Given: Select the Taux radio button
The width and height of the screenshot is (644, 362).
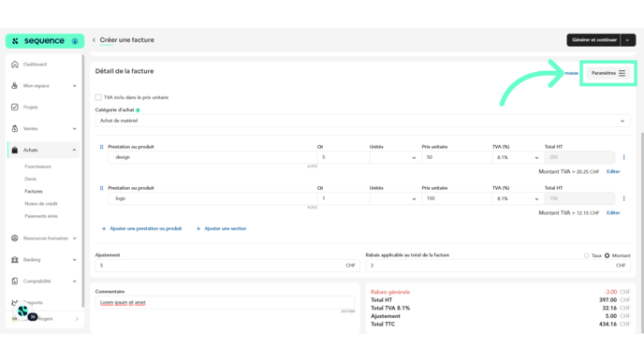Looking at the screenshot, I should (587, 255).
